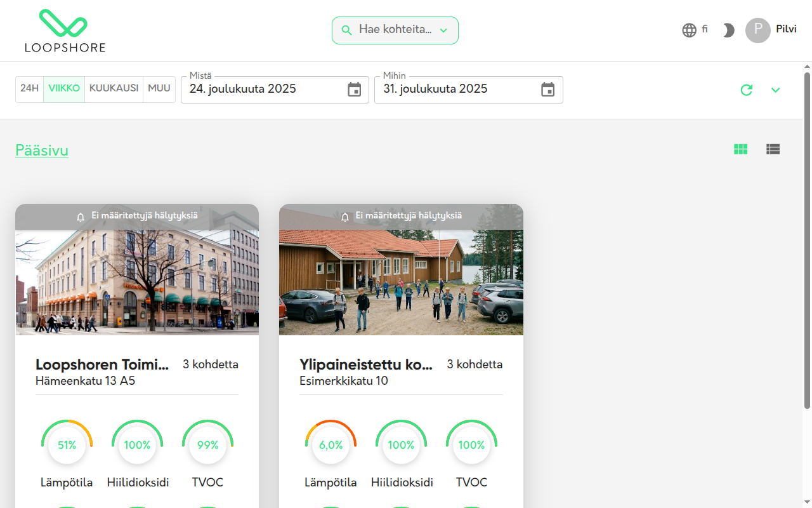
Task: Go to Pääsivu breadcrumb link
Action: tap(42, 150)
